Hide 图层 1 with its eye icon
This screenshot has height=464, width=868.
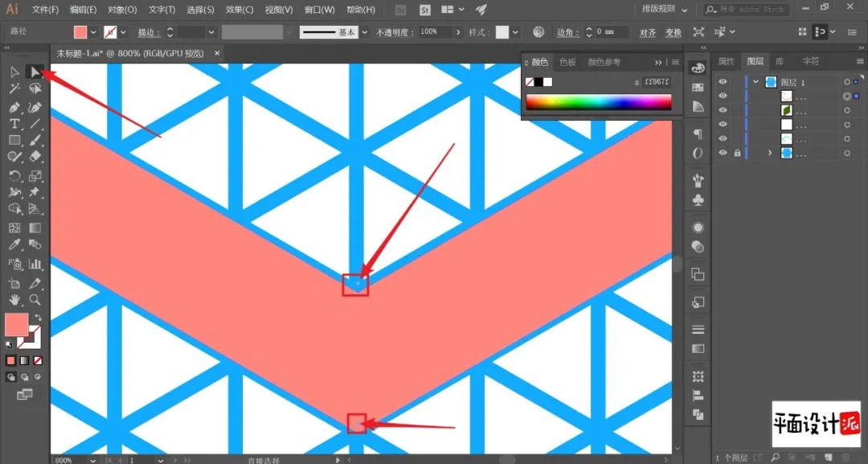[723, 82]
